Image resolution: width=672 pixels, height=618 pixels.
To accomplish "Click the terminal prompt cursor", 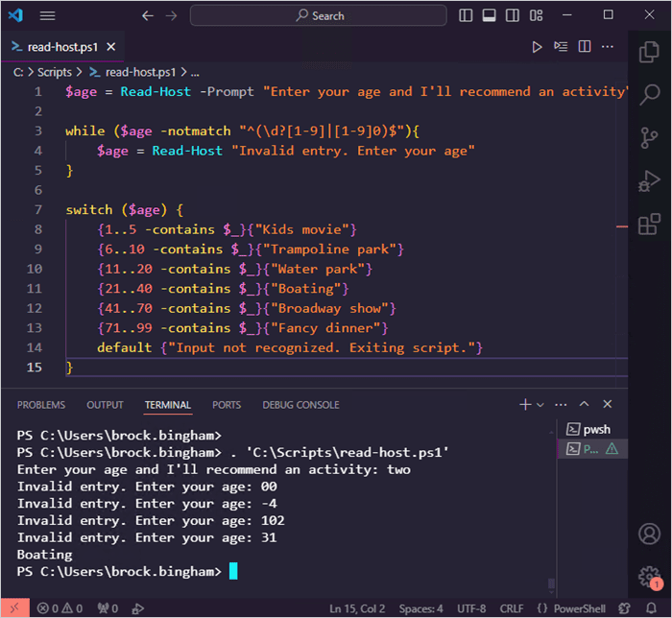I will [x=233, y=571].
